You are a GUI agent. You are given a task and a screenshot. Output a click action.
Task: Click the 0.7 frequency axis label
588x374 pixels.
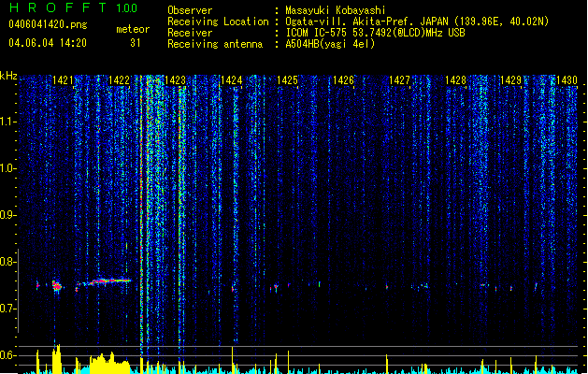pos(7,309)
